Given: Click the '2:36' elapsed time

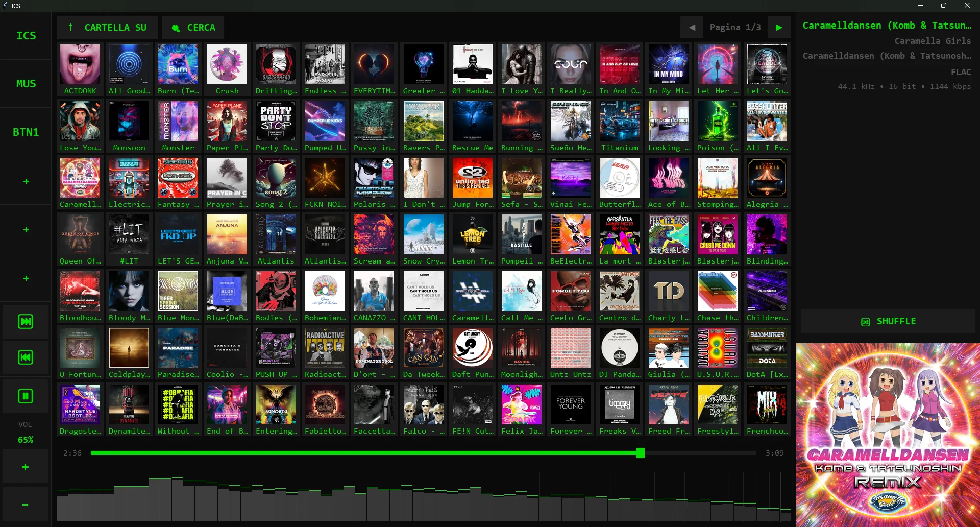Looking at the screenshot, I should click(x=72, y=453).
